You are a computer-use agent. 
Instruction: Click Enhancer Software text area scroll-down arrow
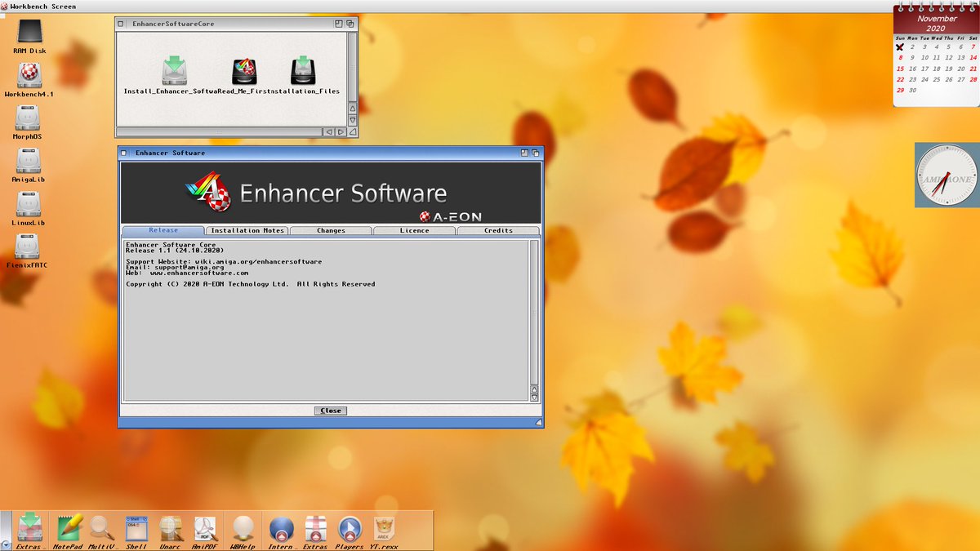(x=535, y=396)
